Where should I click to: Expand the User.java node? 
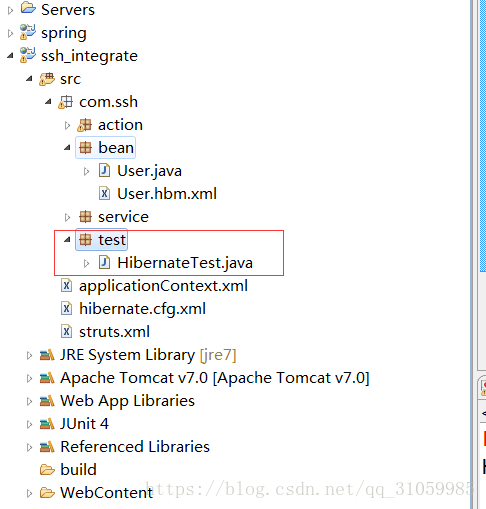coord(86,172)
